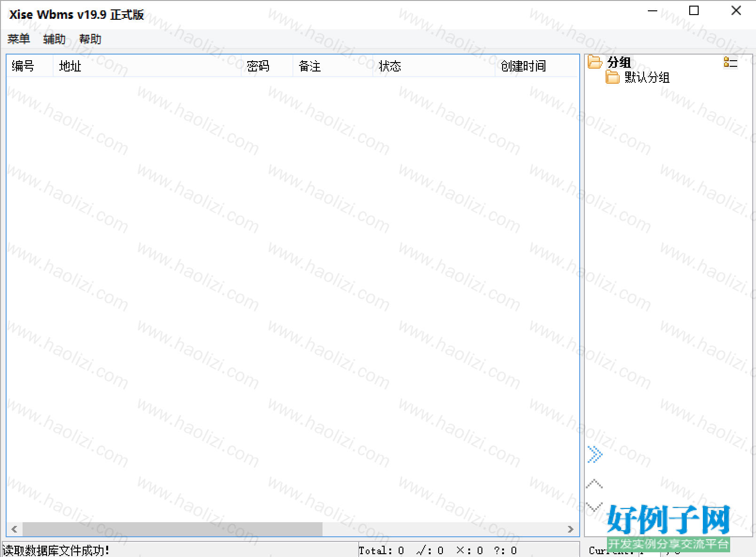Click the down arrow icon in group panel
Image resolution: width=756 pixels, height=557 pixels.
pyautogui.click(x=595, y=507)
